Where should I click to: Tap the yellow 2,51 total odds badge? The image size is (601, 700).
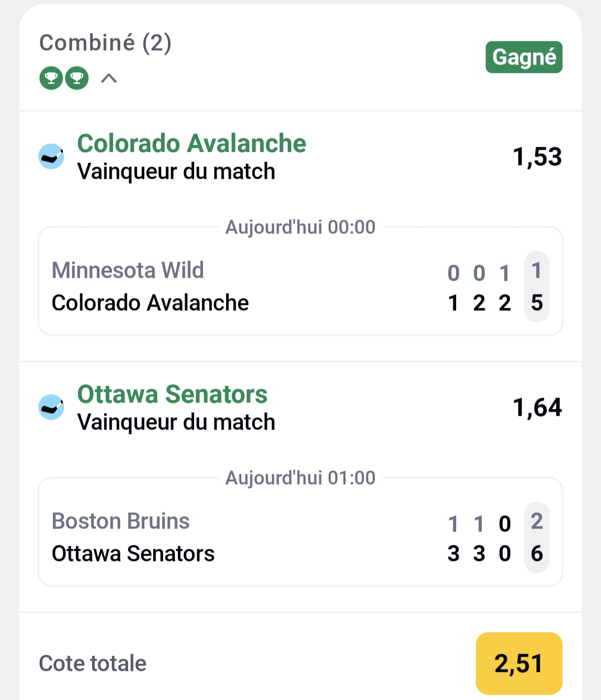pyautogui.click(x=519, y=663)
